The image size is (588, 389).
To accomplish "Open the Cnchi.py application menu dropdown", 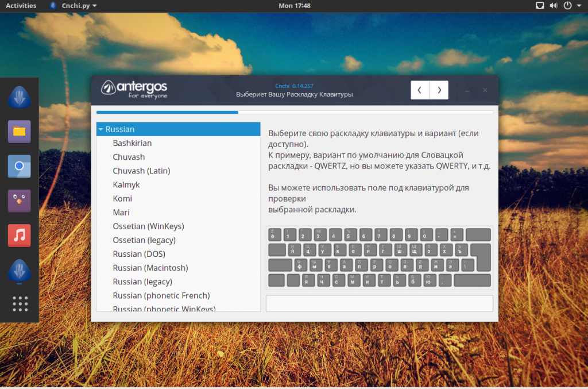I will coord(79,6).
